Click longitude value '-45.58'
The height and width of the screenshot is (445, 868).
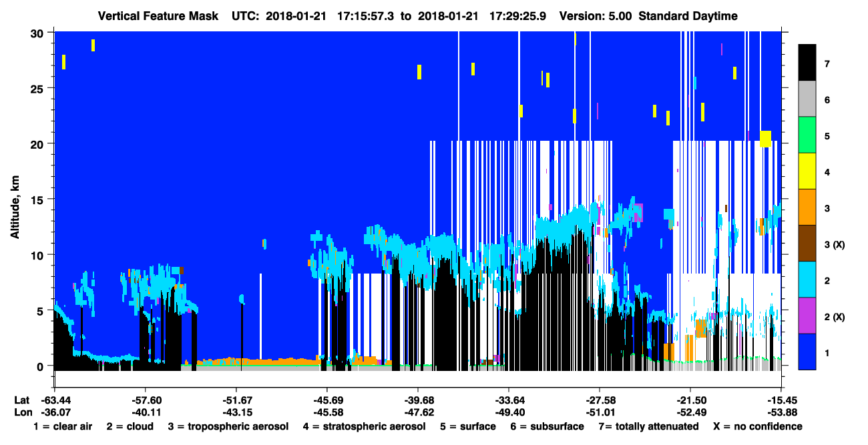[x=327, y=412]
